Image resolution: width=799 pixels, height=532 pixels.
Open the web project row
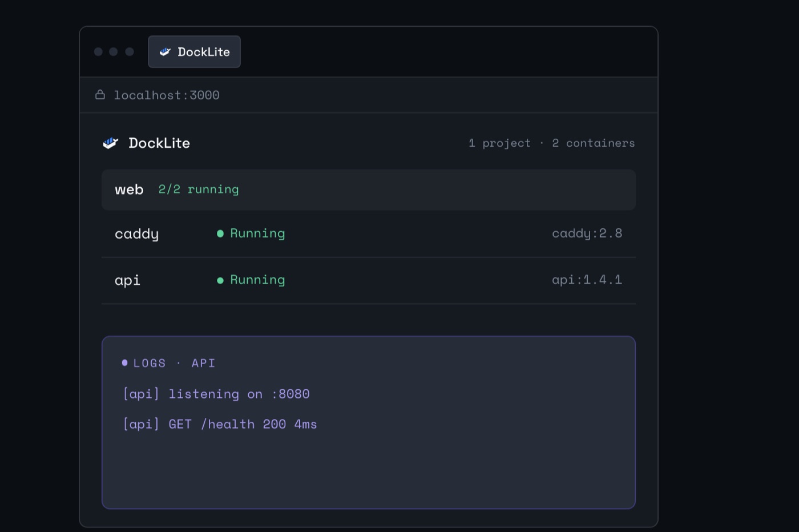pos(369,190)
